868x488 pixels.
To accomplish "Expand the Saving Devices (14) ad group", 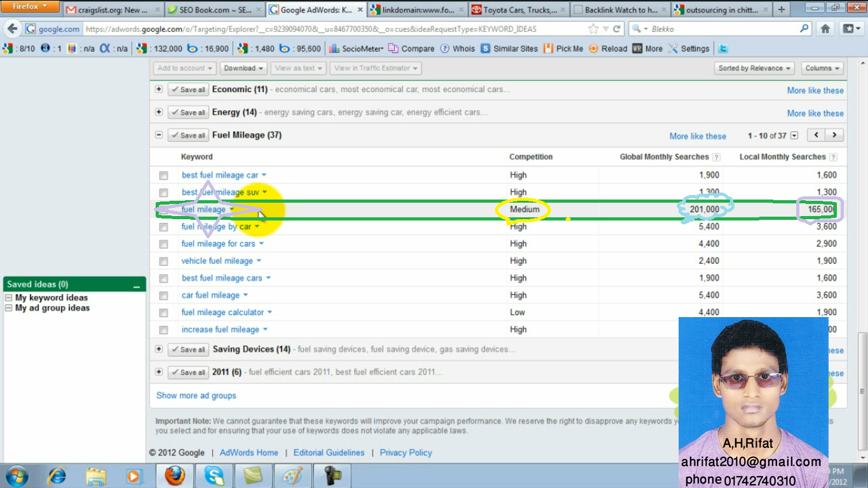I will (x=159, y=349).
